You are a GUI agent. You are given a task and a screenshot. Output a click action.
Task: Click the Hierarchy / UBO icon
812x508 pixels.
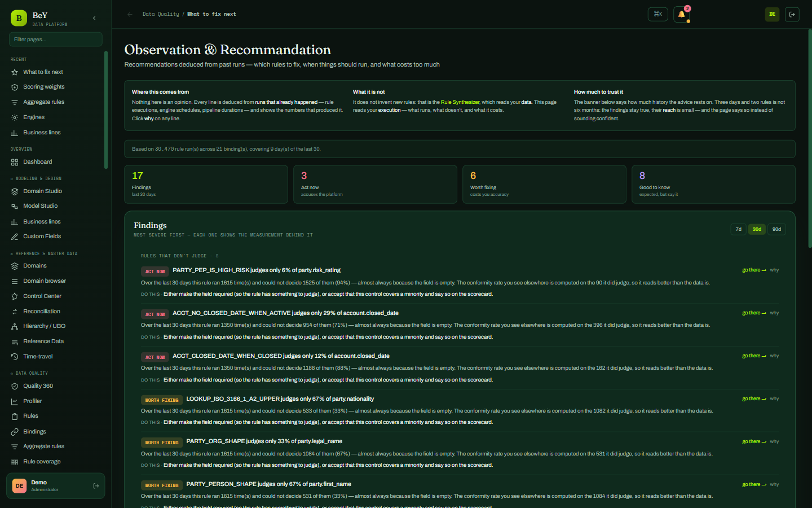15,326
